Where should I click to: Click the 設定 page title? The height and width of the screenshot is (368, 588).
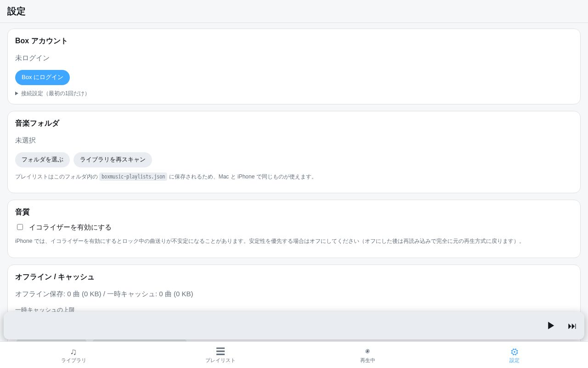point(17,11)
